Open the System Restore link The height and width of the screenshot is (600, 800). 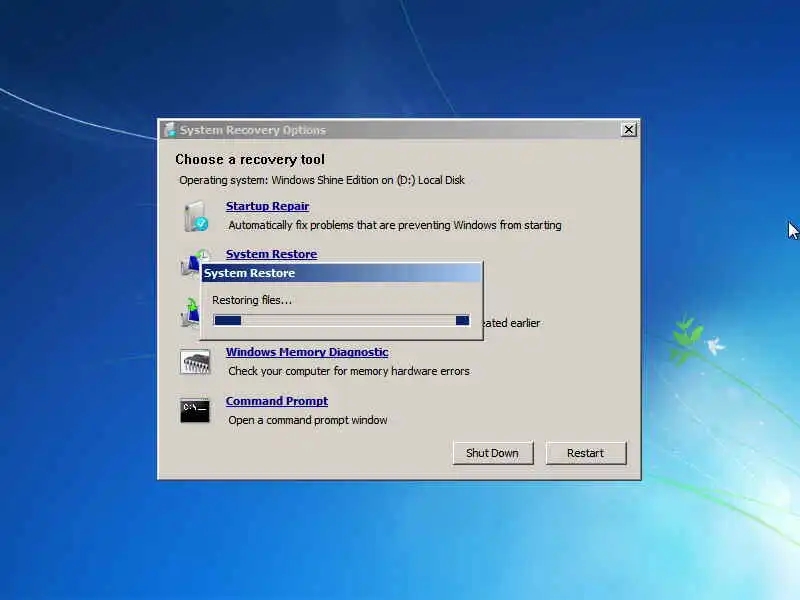point(271,254)
